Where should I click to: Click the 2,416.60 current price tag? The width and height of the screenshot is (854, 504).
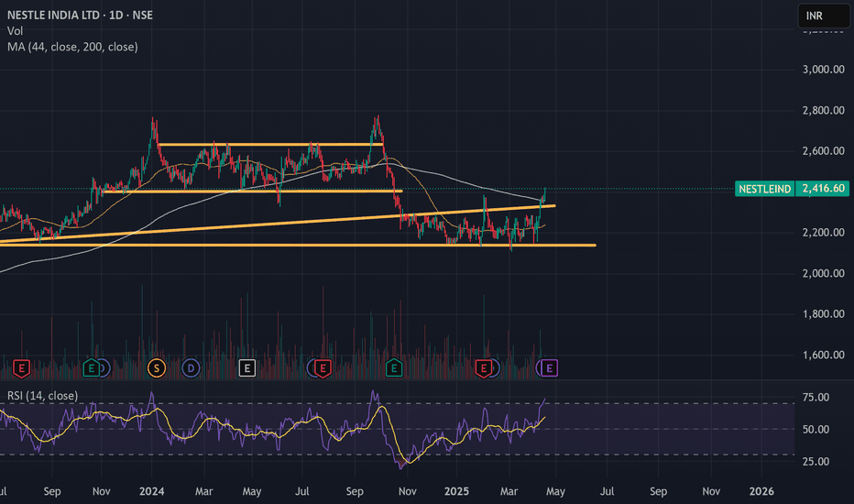click(x=823, y=189)
